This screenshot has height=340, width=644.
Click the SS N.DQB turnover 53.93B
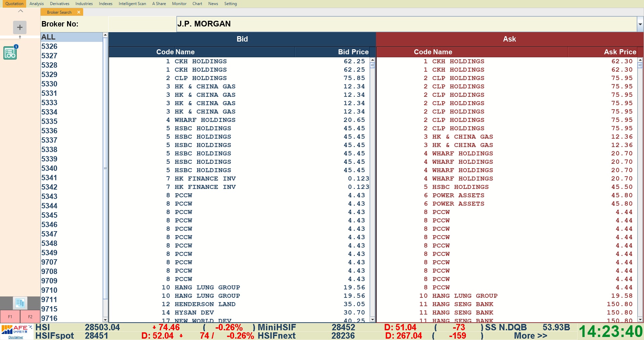point(556,327)
